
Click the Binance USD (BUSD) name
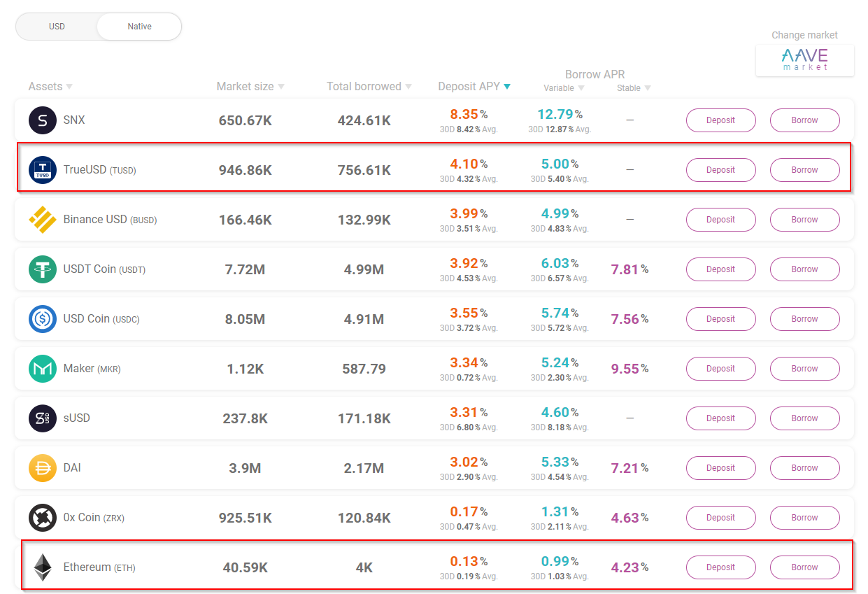(x=110, y=220)
